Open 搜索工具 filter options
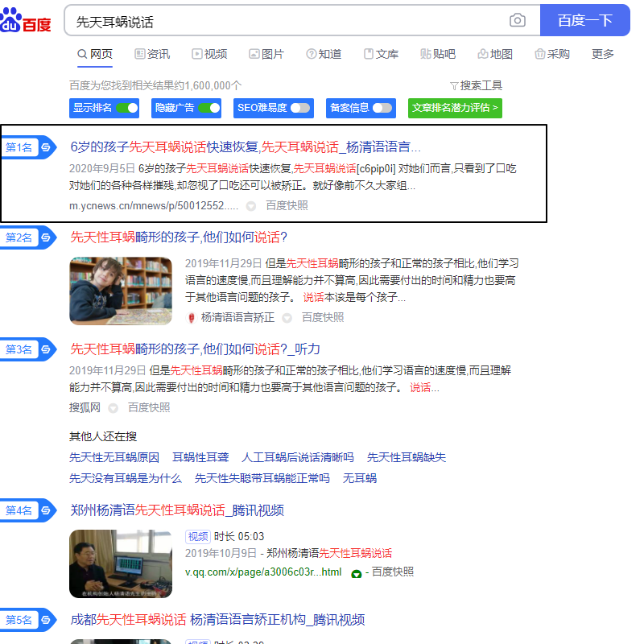This screenshot has height=644, width=644. point(476,85)
